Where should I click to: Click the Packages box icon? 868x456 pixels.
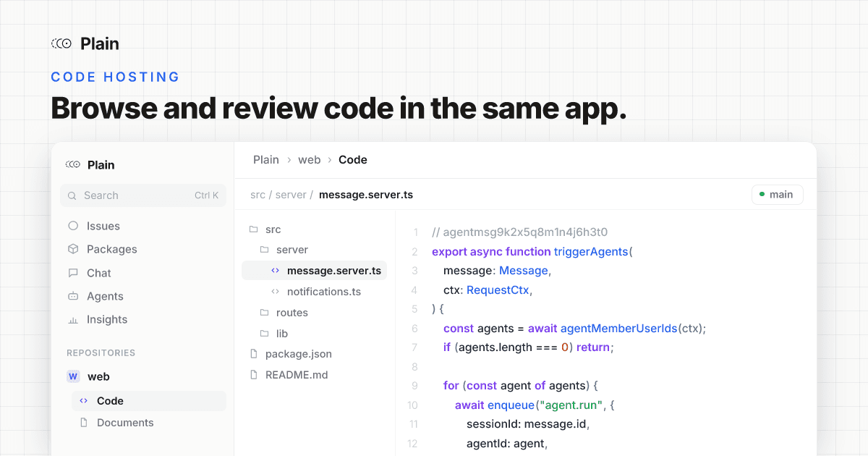pos(73,249)
